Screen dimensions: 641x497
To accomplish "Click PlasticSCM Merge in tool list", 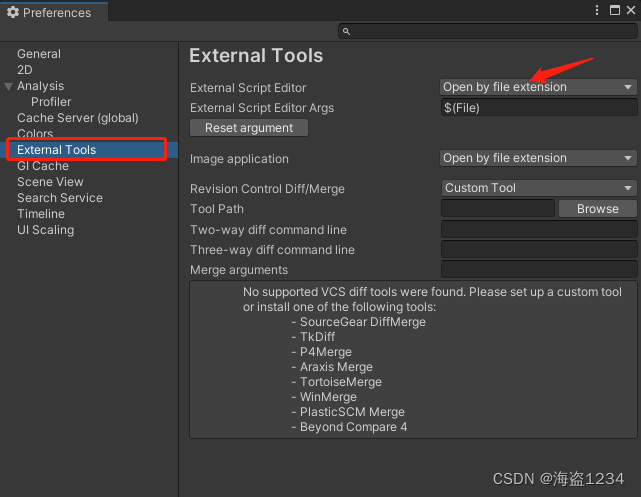I will pyautogui.click(x=352, y=412).
